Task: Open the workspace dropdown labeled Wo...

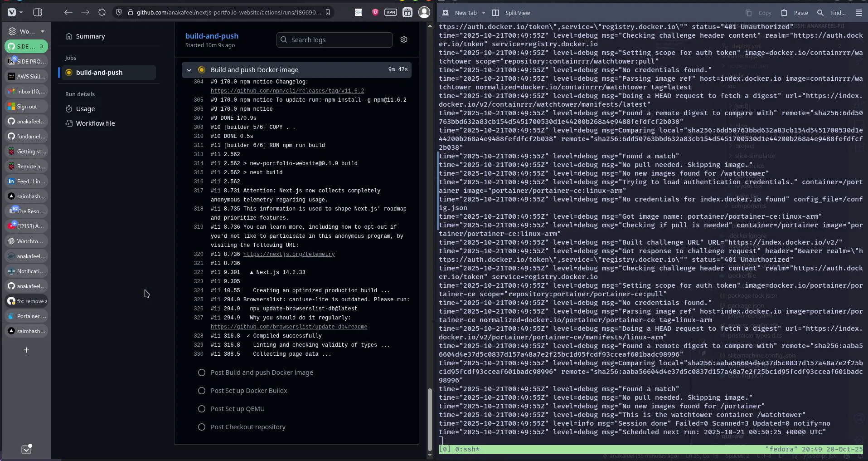Action: pyautogui.click(x=27, y=31)
